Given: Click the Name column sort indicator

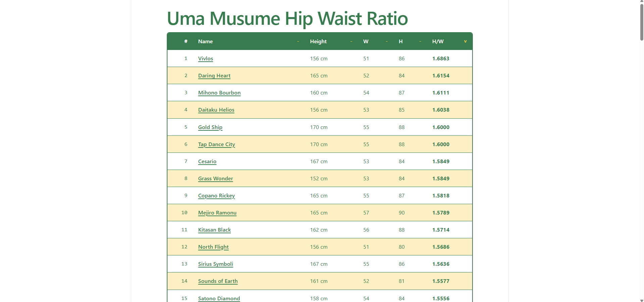Looking at the screenshot, I should pos(298,42).
